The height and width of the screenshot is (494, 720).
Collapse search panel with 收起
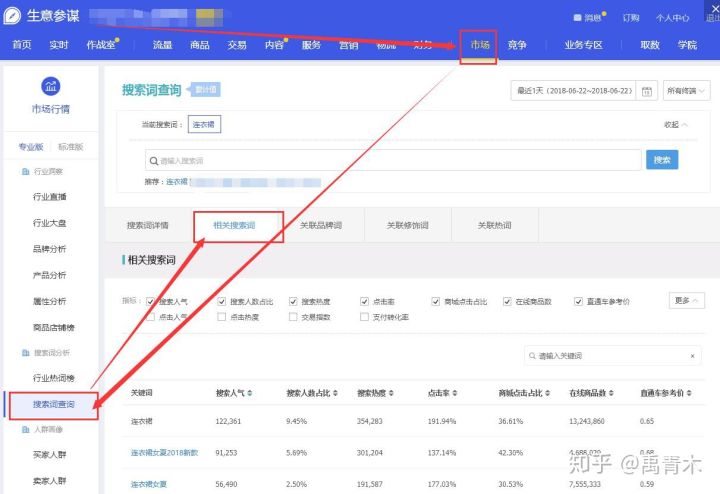pos(677,125)
